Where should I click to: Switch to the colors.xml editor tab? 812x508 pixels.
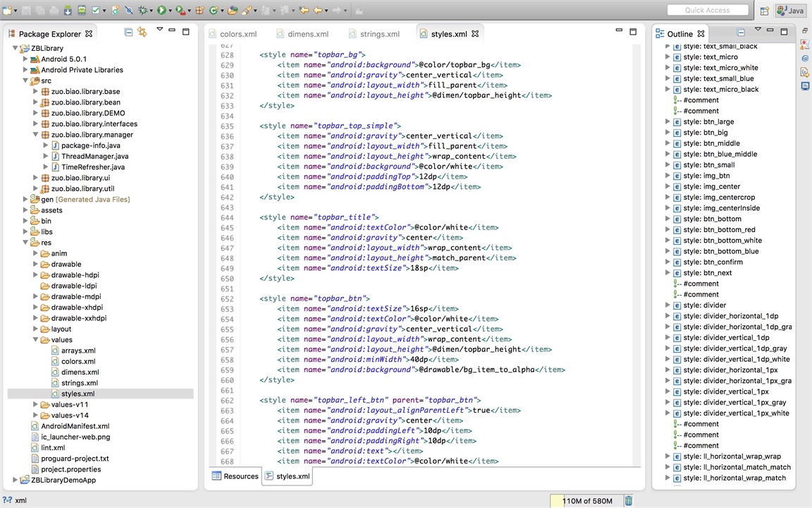(238, 34)
